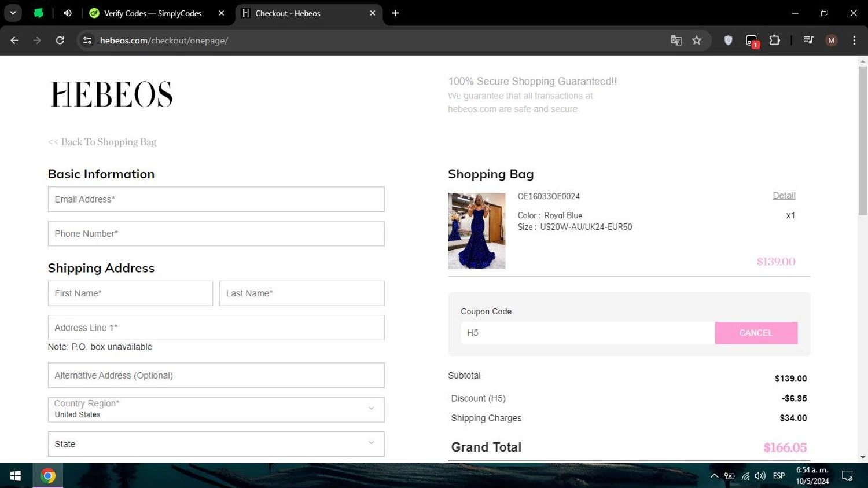Open media control icon in toolbar
Viewport: 868px width, 488px height.
808,41
